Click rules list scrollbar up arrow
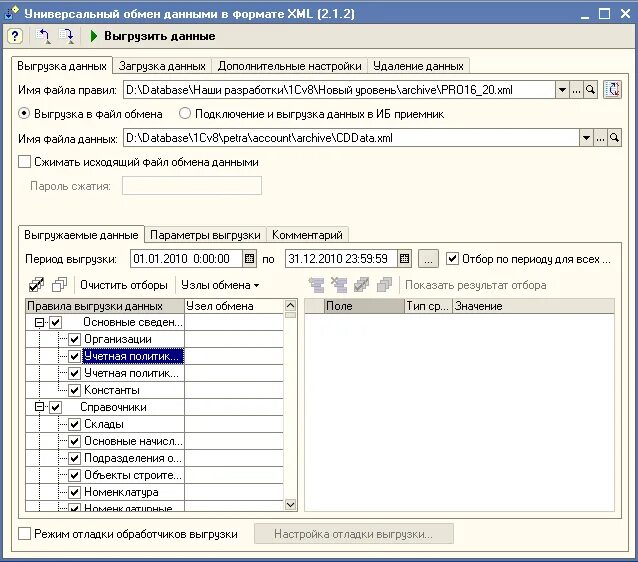This screenshot has width=638, height=562. pos(290,306)
